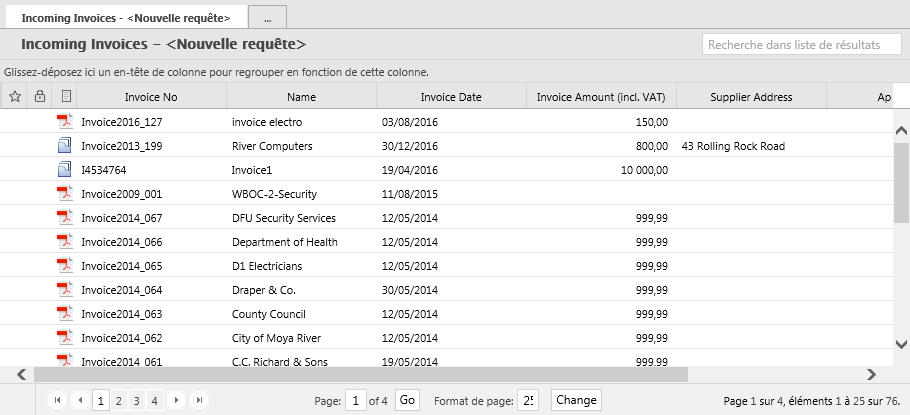Click the document icon for Invoice2013_199
Image resolution: width=910 pixels, height=415 pixels.
pyautogui.click(x=65, y=146)
